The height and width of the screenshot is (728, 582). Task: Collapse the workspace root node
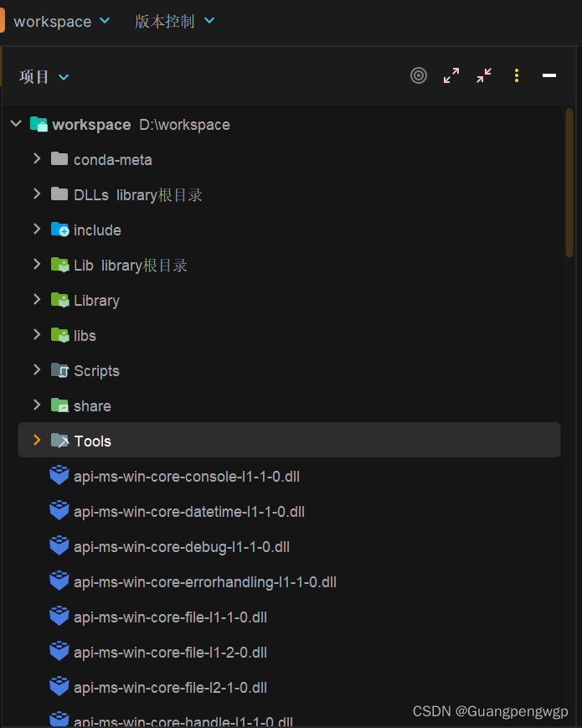[16, 123]
